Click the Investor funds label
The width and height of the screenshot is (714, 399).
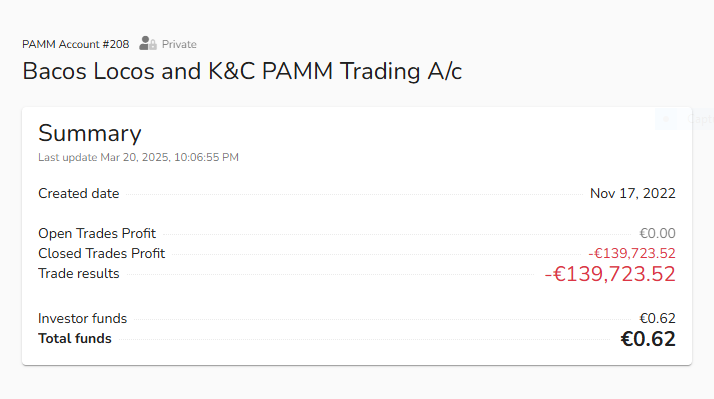(82, 318)
